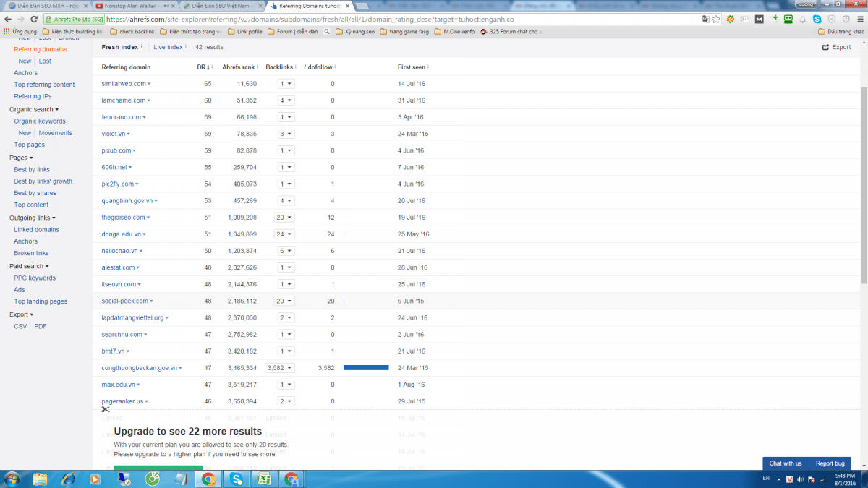The height and width of the screenshot is (488, 868).
Task: Open Windows Start button
Action: pos(13,479)
